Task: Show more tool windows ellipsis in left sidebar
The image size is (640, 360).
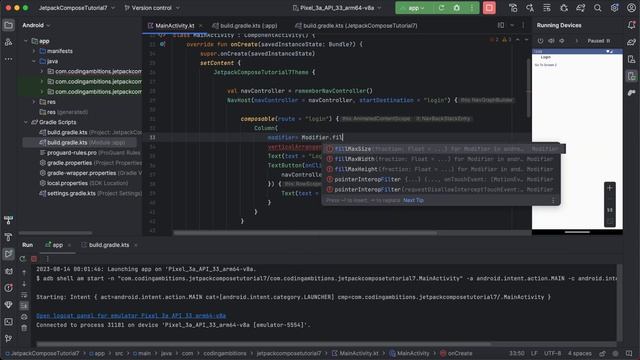Action: point(8,59)
